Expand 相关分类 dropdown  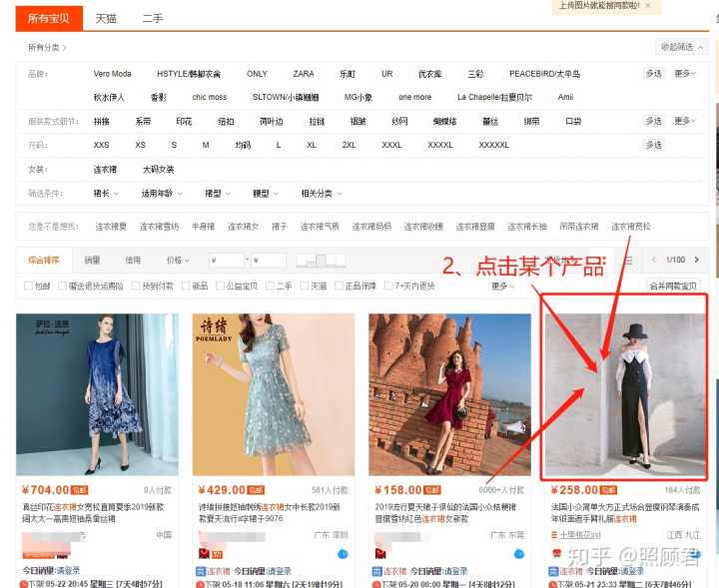click(322, 194)
